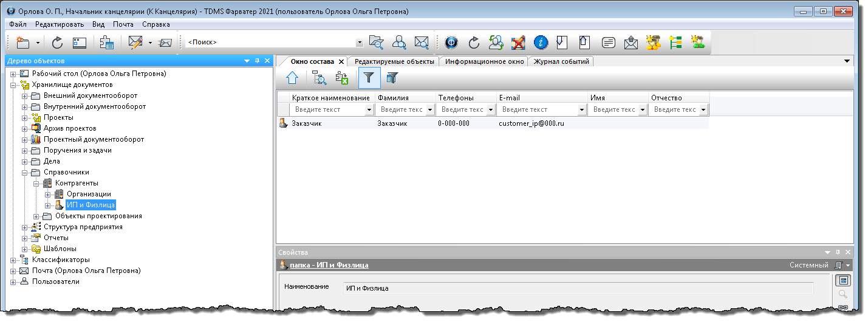Switch to the Журнал событий tab
This screenshot has width=868, height=321.
pos(561,61)
